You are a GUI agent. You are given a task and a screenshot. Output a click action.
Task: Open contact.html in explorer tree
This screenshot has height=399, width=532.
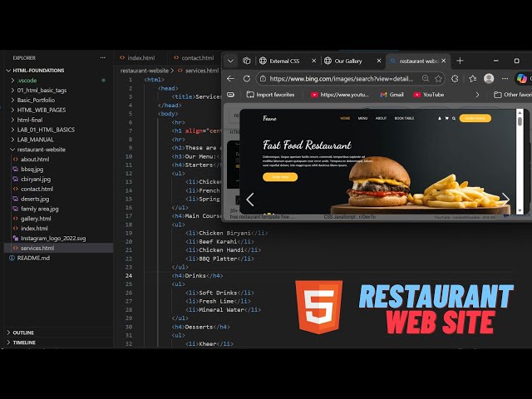[37, 189]
